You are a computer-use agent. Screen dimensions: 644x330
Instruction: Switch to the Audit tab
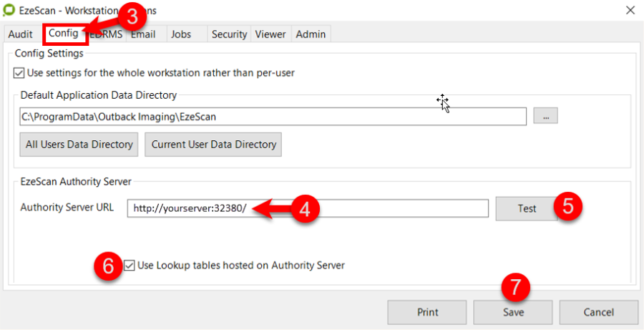click(21, 34)
